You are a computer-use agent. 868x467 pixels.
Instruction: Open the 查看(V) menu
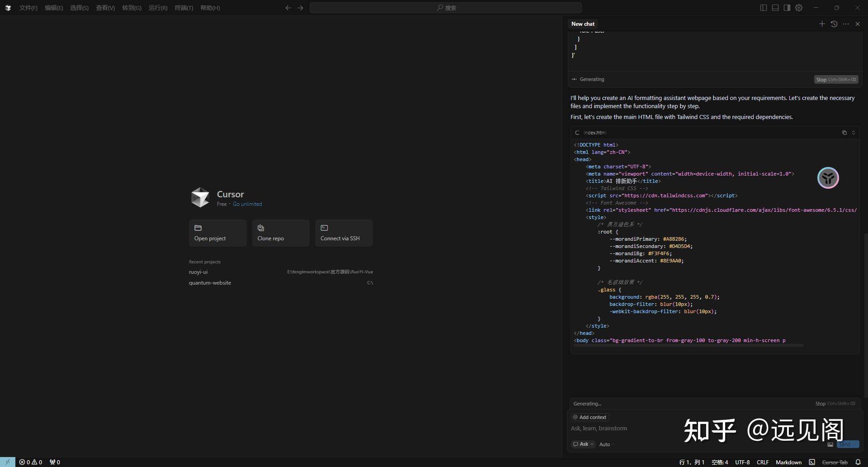[x=105, y=8]
